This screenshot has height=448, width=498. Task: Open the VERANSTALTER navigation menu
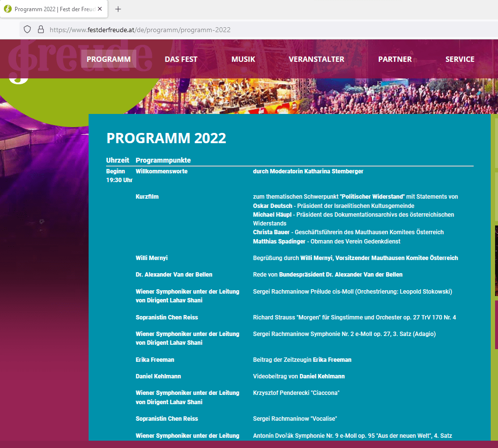(316, 59)
